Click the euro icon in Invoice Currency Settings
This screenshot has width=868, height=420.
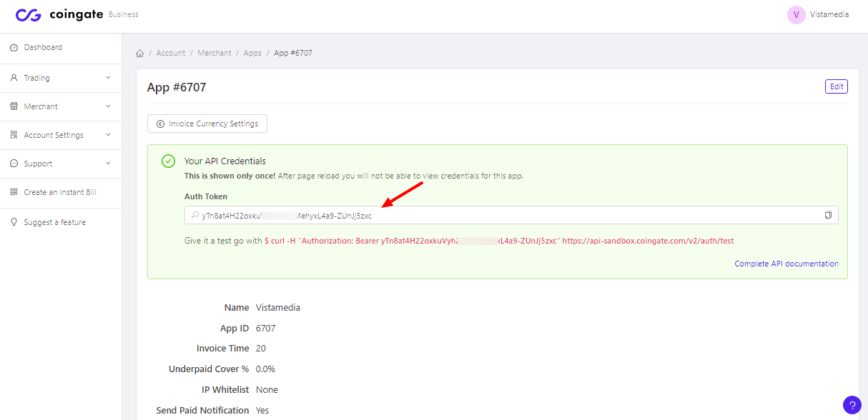click(x=160, y=124)
